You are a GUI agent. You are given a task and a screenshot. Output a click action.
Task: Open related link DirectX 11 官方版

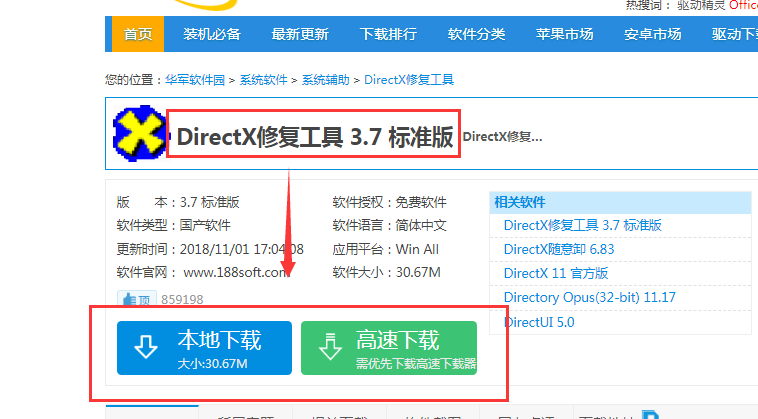[x=556, y=273]
